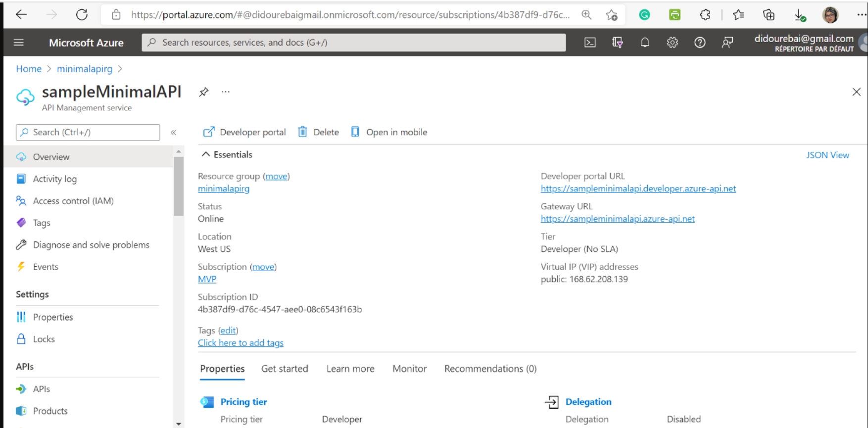Click Open in mobile
Screen dimensions: 868x428
click(389, 132)
